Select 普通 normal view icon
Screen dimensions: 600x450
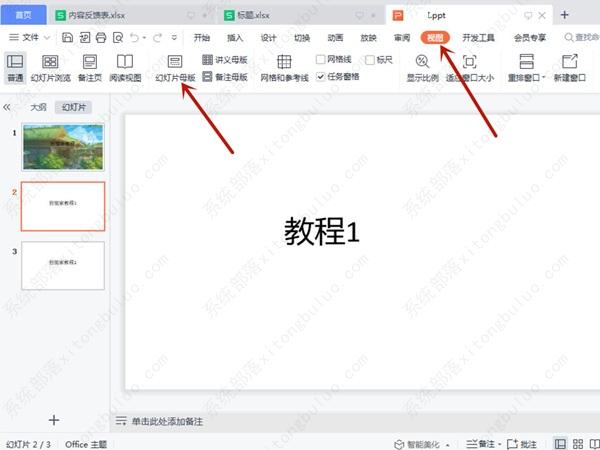coord(15,68)
